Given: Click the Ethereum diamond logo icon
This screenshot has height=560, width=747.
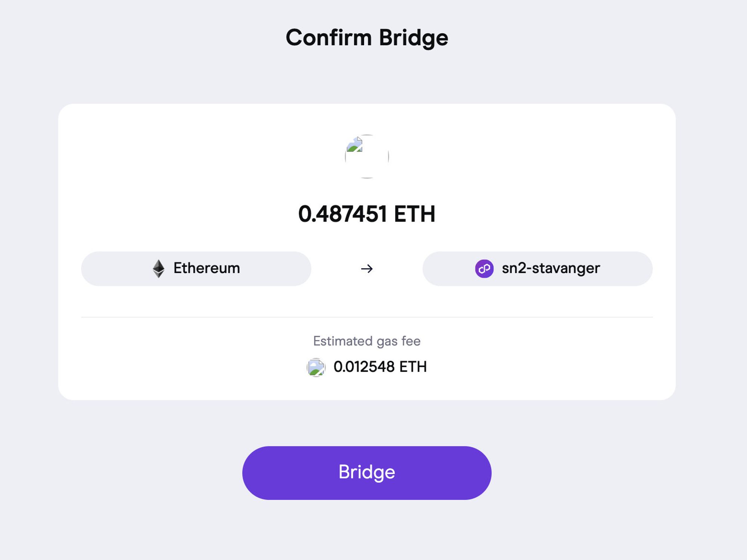Looking at the screenshot, I should 159,268.
